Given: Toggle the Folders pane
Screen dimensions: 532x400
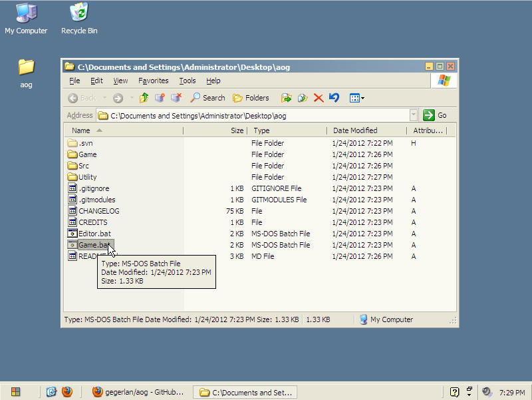Looking at the screenshot, I should pos(251,98).
